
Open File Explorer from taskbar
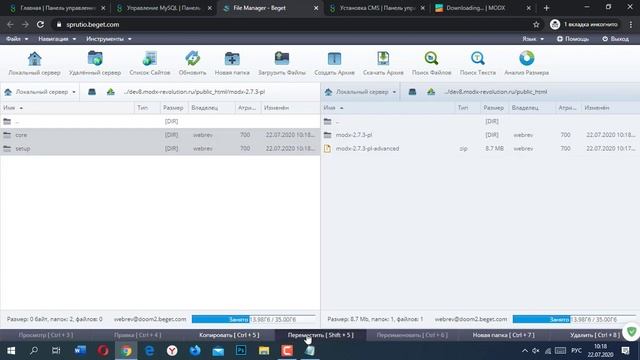264,351
